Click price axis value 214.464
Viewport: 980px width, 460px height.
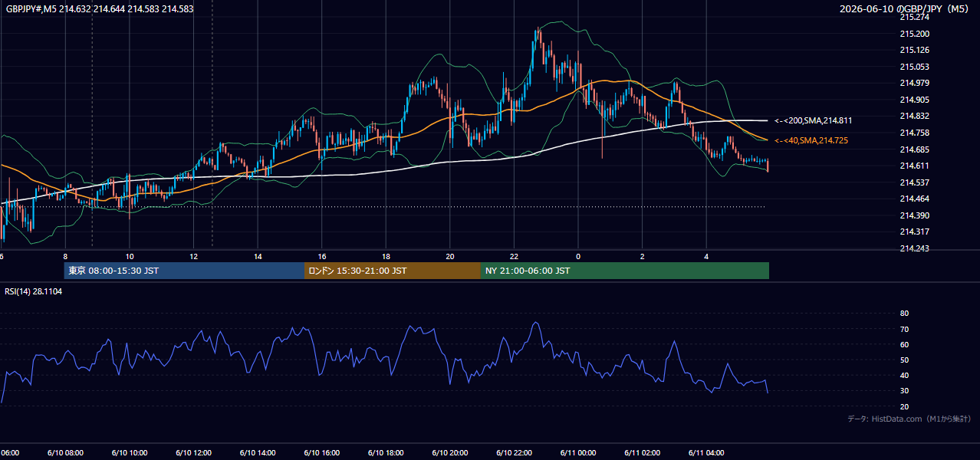914,199
